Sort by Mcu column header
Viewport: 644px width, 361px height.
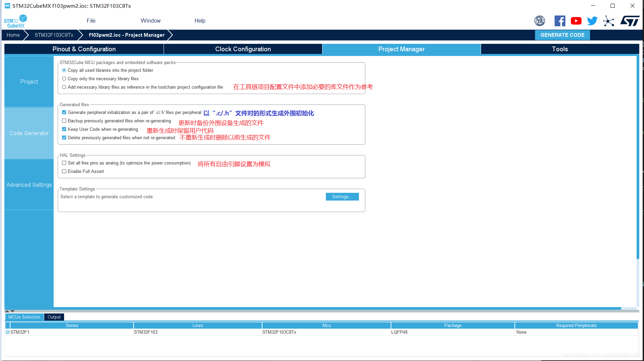click(327, 325)
